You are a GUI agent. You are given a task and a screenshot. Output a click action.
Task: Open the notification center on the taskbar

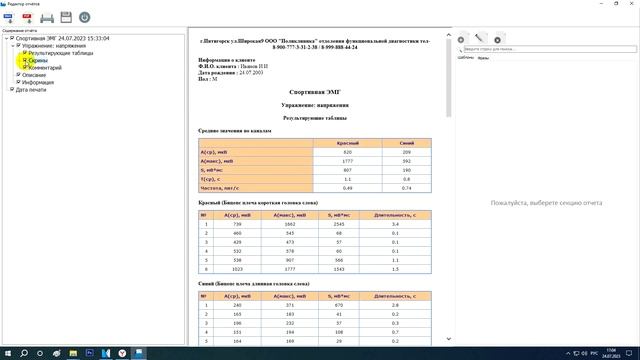[629, 353]
